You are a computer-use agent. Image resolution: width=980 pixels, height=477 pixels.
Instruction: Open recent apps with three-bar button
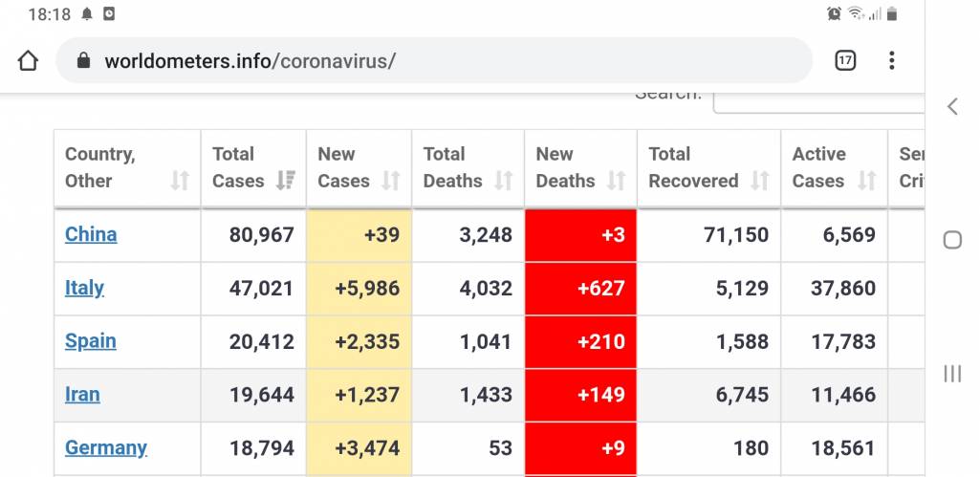pos(952,374)
